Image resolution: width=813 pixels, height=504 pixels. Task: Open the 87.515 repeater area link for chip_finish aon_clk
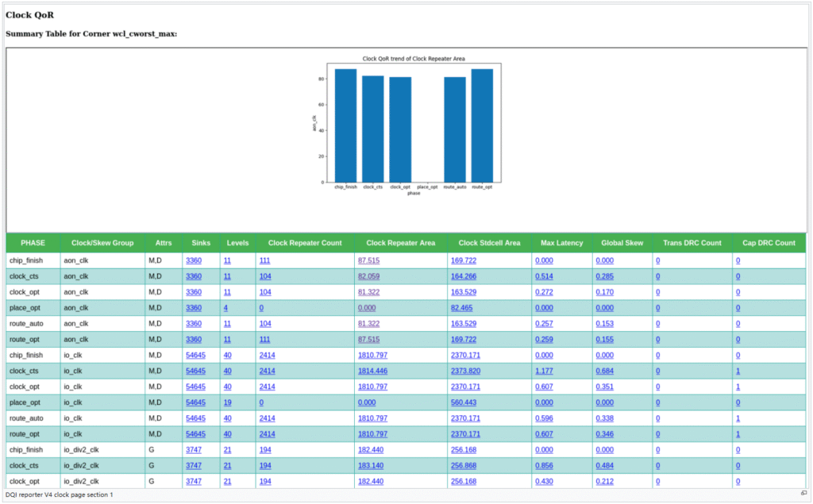[x=368, y=260]
